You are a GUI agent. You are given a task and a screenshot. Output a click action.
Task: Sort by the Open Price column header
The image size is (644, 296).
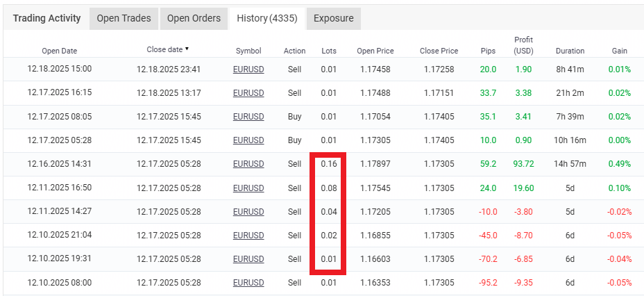click(x=375, y=51)
